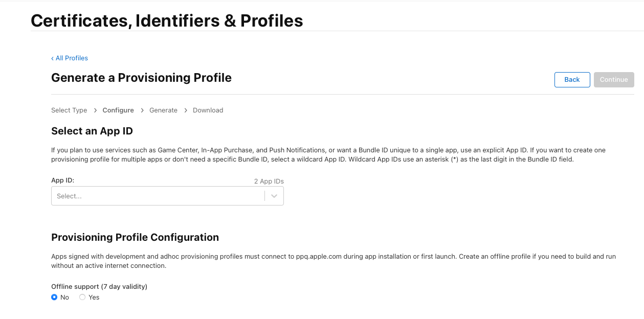This screenshot has width=644, height=319.
Task: Click the chevron after Configure step
Action: point(142,110)
